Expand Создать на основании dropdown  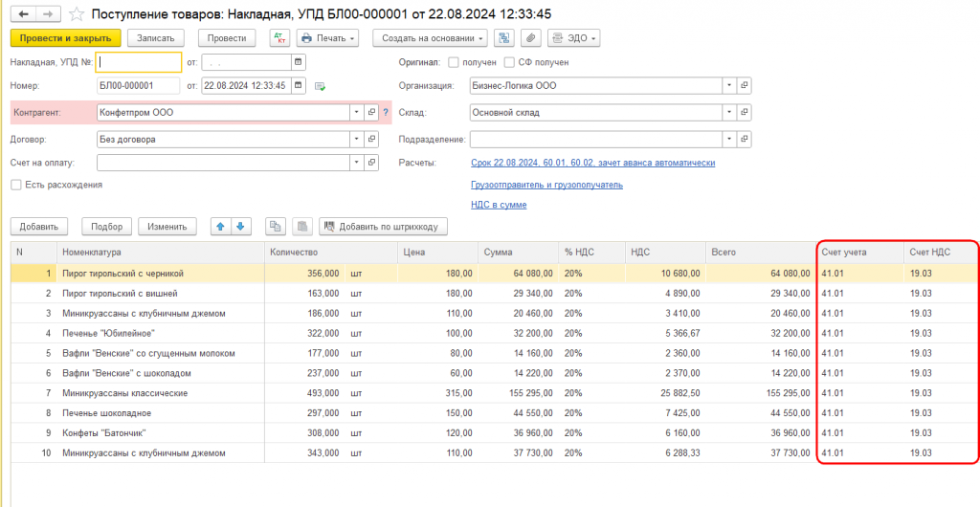430,38
